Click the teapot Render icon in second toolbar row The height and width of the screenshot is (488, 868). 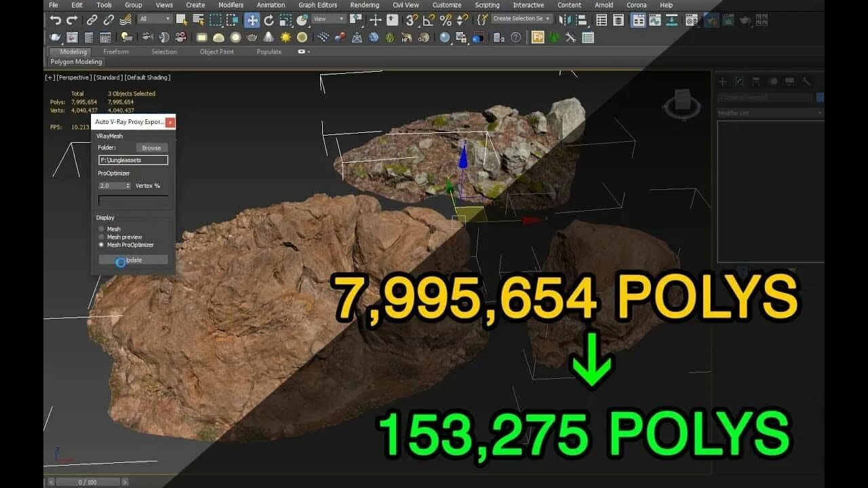[x=56, y=37]
